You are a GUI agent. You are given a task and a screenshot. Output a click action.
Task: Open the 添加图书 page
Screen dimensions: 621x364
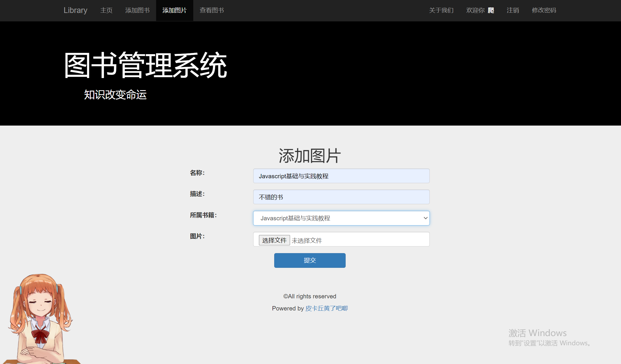tap(137, 10)
